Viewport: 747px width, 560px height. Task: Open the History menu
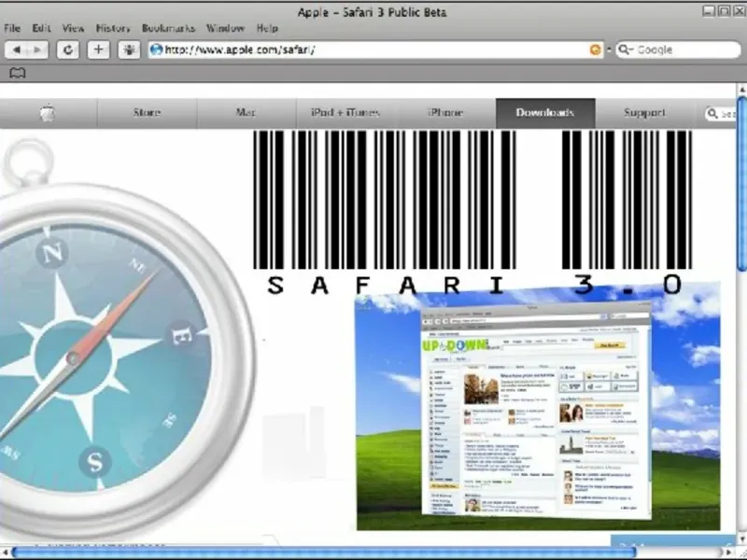tap(113, 28)
